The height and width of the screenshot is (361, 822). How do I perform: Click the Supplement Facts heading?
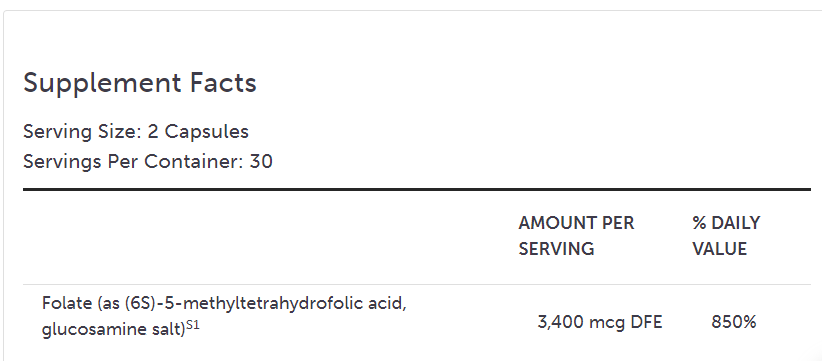[140, 83]
